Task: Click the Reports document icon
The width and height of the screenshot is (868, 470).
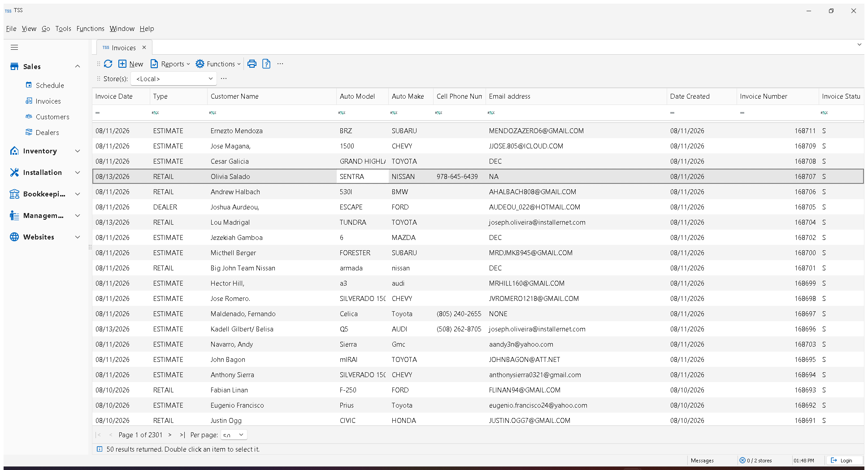Action: (154, 64)
